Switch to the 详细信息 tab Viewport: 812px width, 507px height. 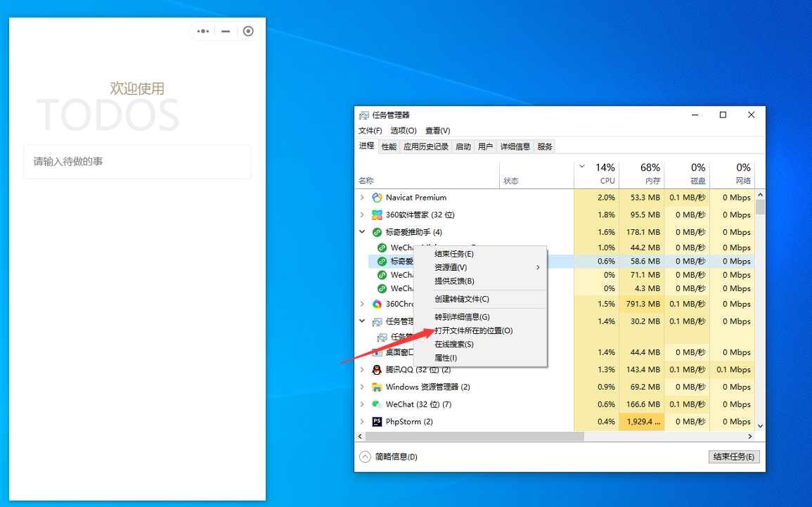[x=515, y=146]
